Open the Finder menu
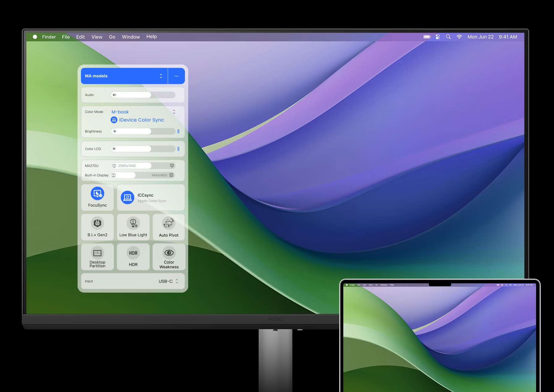Image resolution: width=554 pixels, height=392 pixels. [49, 37]
